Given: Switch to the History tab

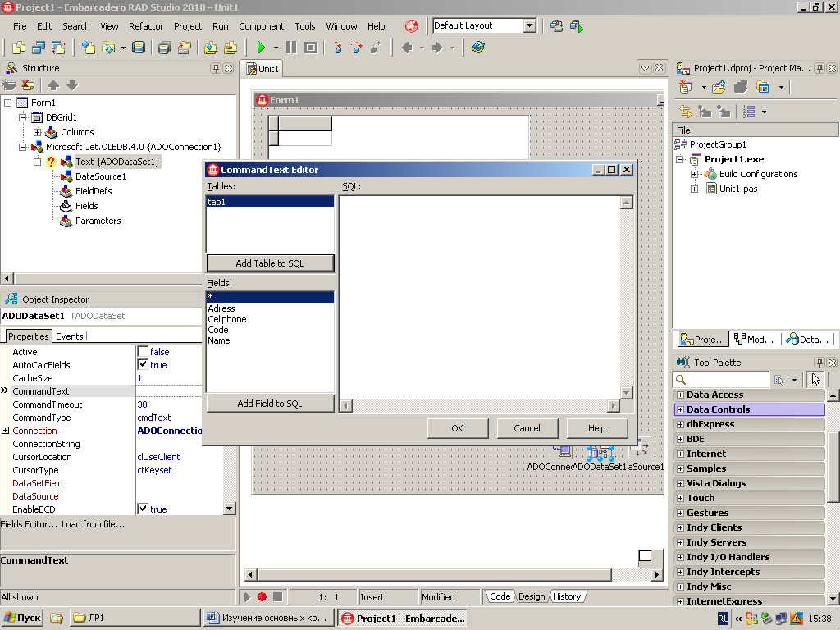Looking at the screenshot, I should tap(567, 596).
